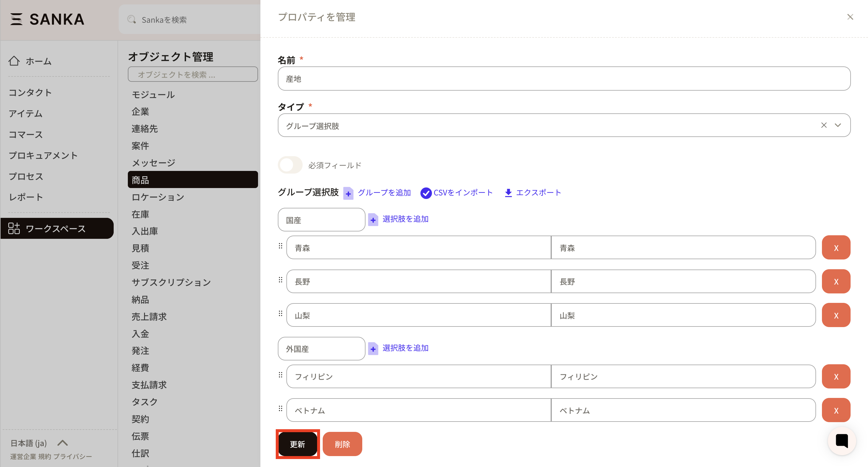Open the アイテム menu
868x467 pixels.
click(x=26, y=114)
